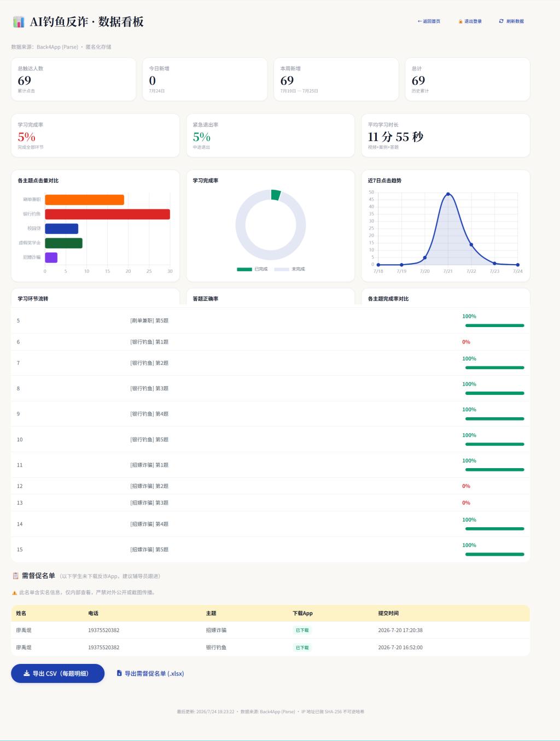Click 导出需督促名单 (.xlsx) link

coord(150,673)
